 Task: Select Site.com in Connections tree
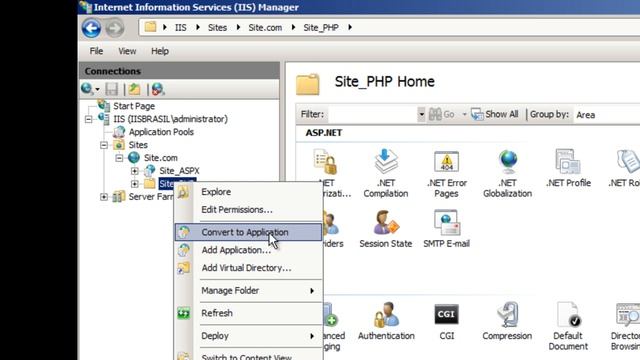point(160,158)
